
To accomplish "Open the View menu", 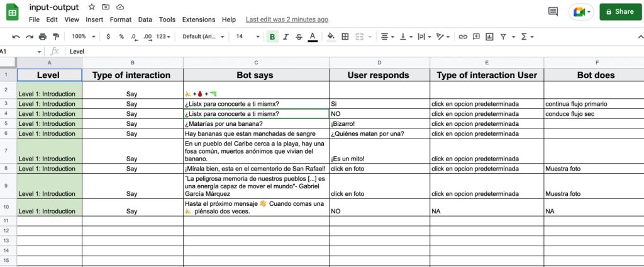I will (x=72, y=20).
